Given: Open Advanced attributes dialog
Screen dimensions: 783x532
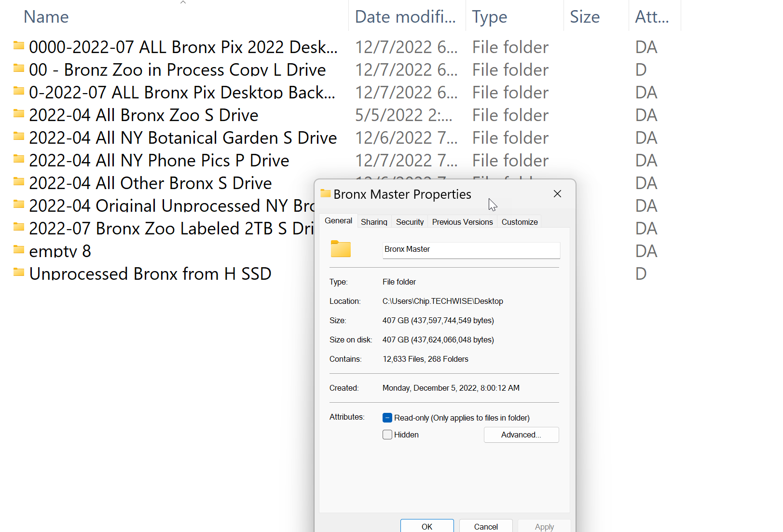Looking at the screenshot, I should 521,435.
